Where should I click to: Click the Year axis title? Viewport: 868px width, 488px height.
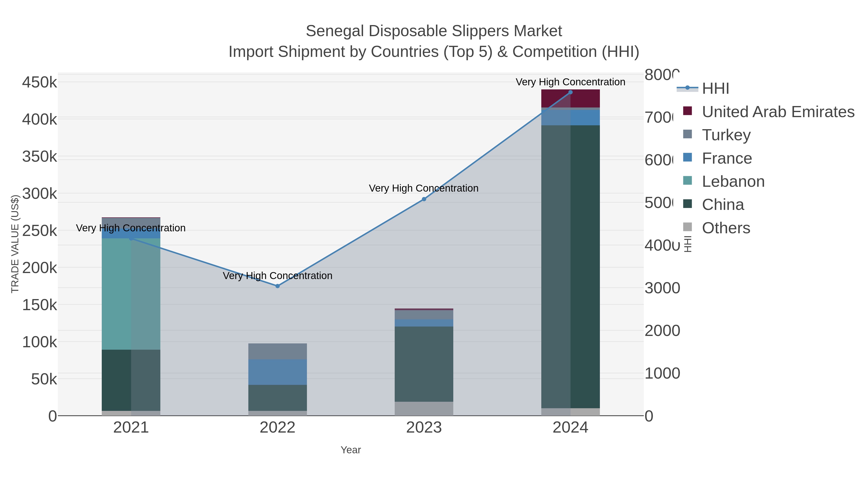[x=351, y=450]
